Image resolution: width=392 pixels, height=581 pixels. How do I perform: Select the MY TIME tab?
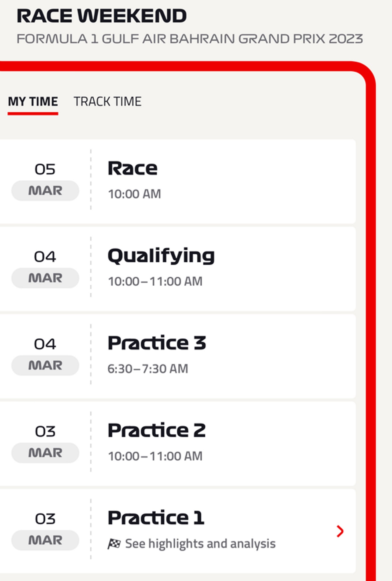[33, 102]
